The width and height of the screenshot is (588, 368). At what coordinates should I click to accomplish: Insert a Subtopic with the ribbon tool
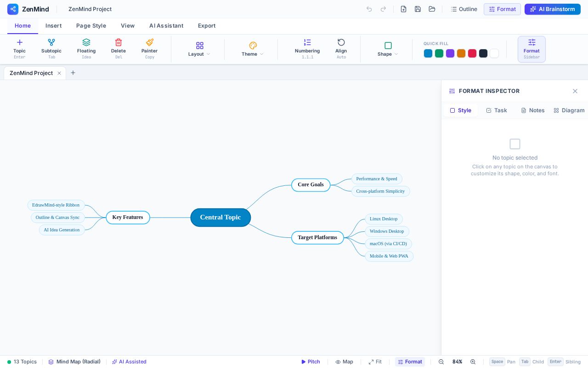51,49
